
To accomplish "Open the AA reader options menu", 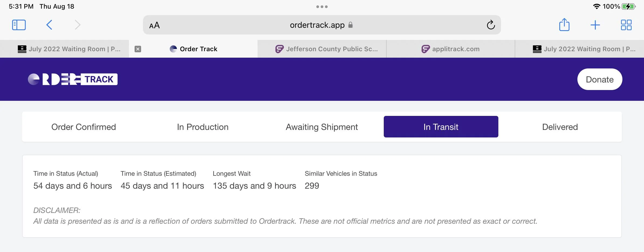I will (155, 25).
